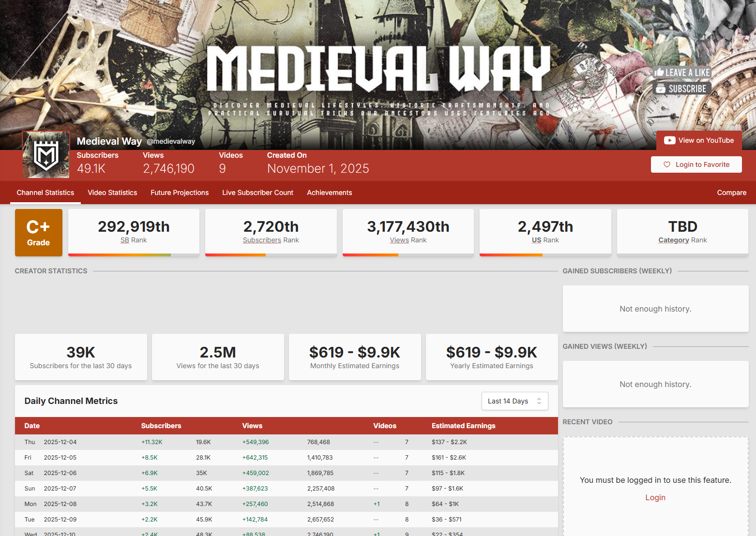Click the thumbs-up Leave a Like banner icon
The height and width of the screenshot is (536, 756).
pyautogui.click(x=659, y=73)
